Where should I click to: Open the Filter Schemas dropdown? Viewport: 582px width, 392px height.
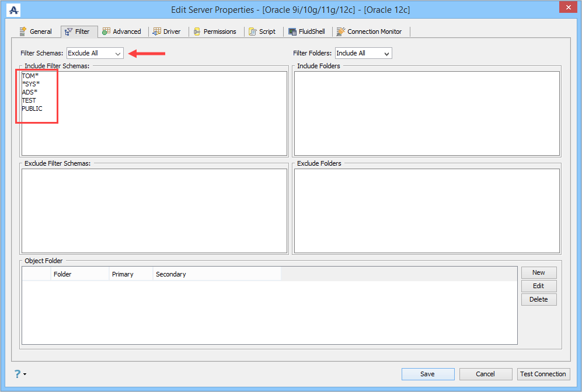point(95,53)
